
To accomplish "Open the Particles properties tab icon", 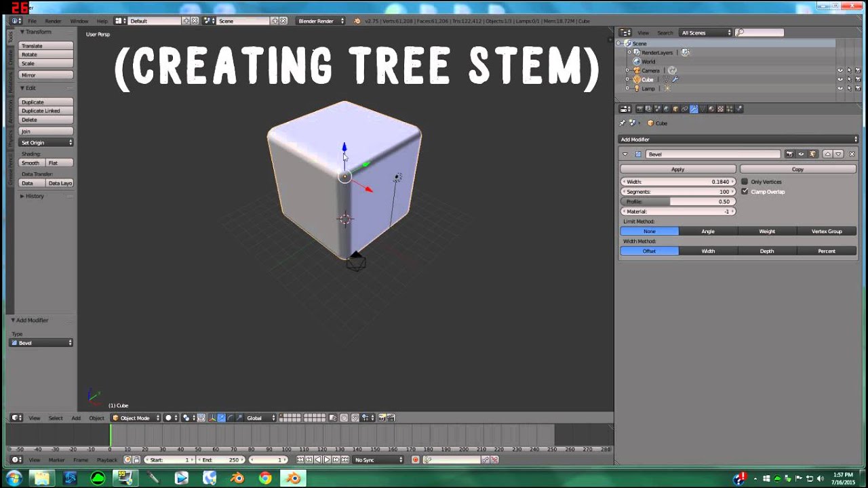I will [x=729, y=108].
